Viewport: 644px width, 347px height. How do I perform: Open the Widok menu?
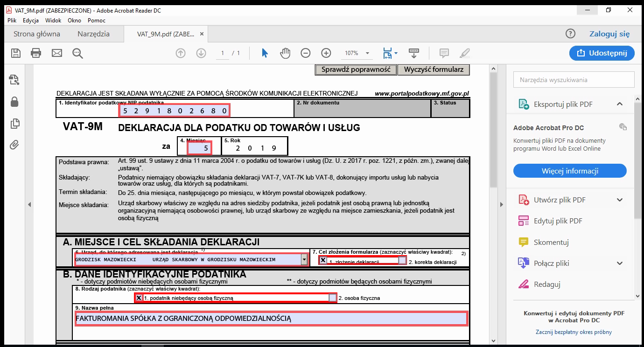53,21
